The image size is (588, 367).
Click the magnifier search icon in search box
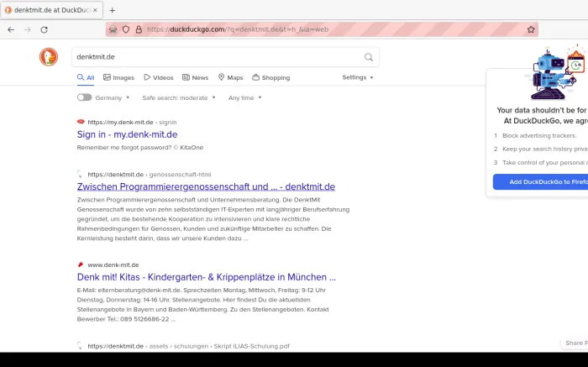[369, 57]
